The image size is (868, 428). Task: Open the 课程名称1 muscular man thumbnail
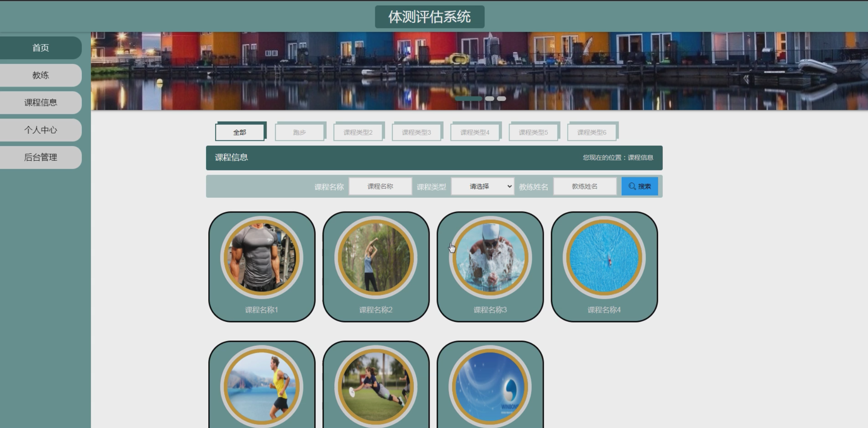262,257
